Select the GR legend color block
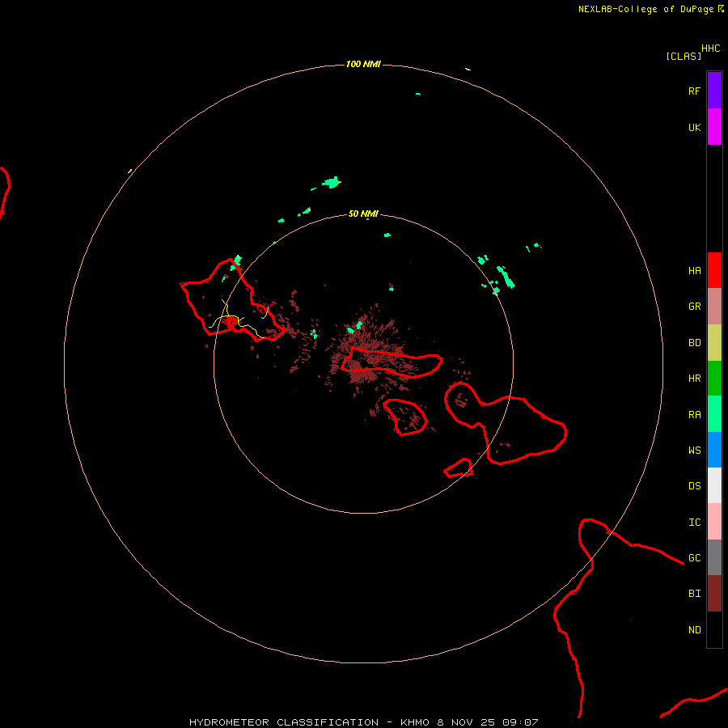Screen dimensions: 728x728 click(714, 307)
